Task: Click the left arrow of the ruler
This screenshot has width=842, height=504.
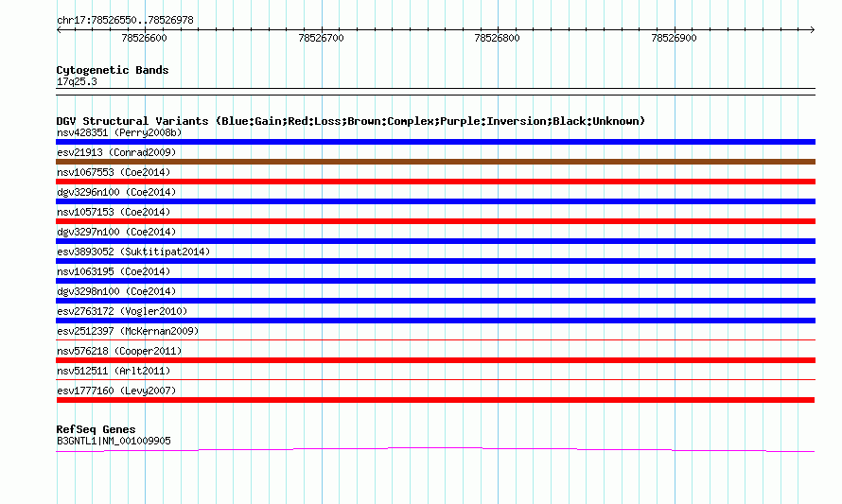Action: click(x=59, y=29)
